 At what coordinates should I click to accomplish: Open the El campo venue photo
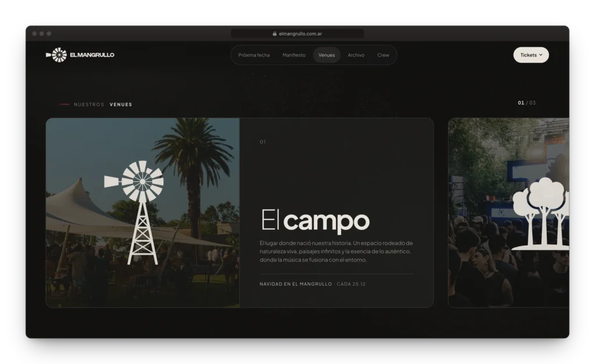pyautogui.click(x=143, y=212)
